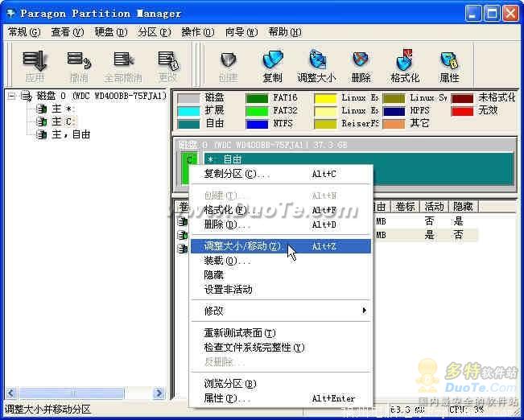Choose 浏览分区(B) from context menu
The width and height of the screenshot is (524, 420).
pyautogui.click(x=281, y=384)
